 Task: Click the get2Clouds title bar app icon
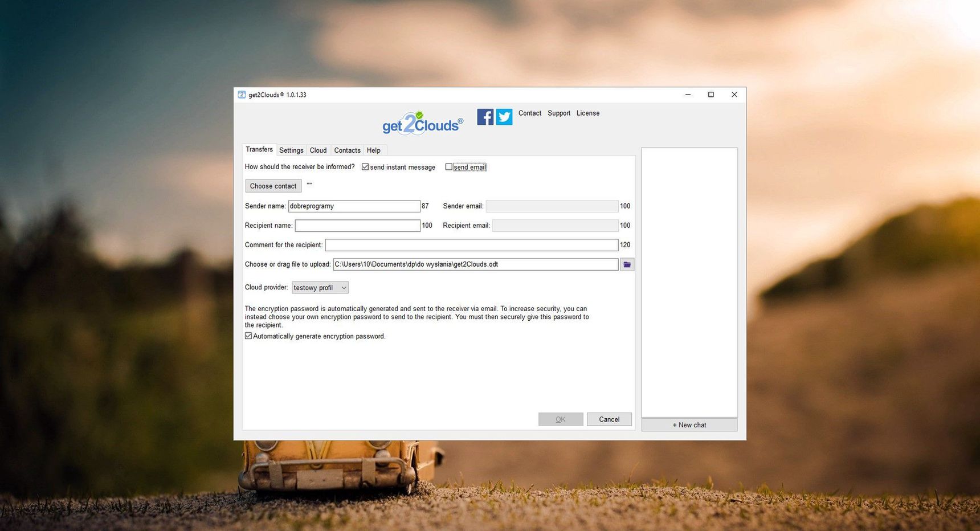coord(242,95)
